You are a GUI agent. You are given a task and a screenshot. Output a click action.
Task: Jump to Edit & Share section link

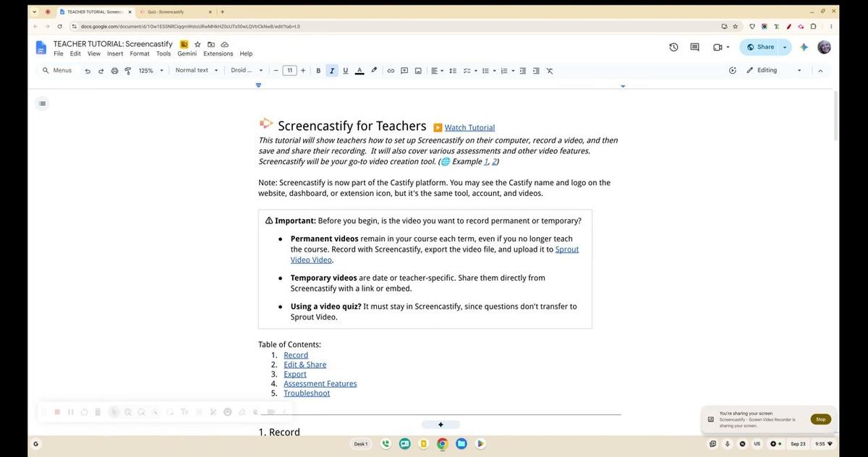point(305,364)
